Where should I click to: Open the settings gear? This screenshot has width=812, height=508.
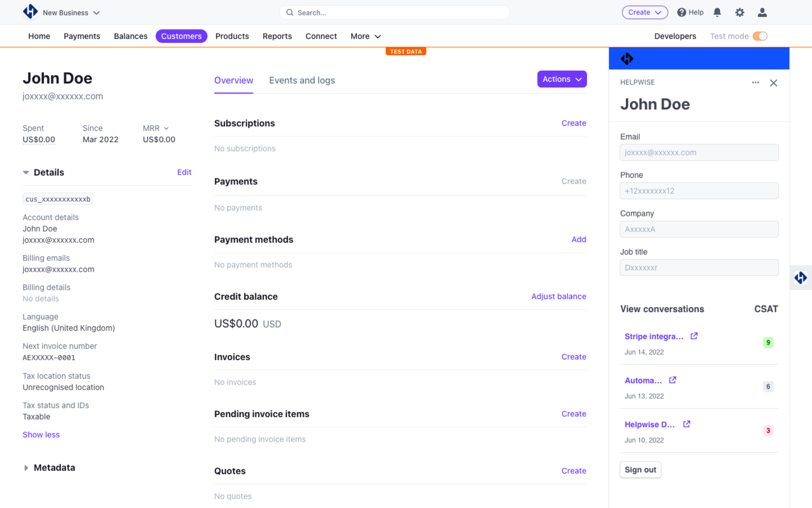pyautogui.click(x=739, y=12)
